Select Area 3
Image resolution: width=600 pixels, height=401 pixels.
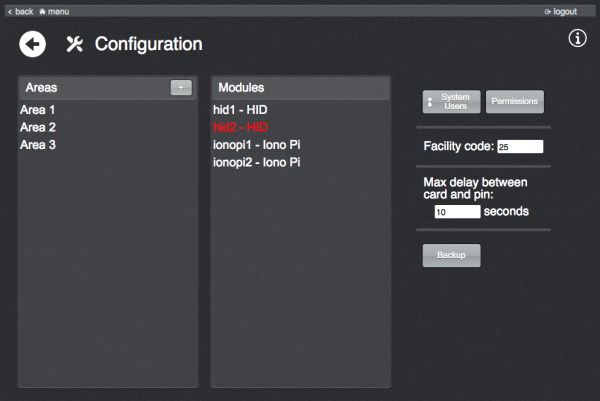coord(38,145)
